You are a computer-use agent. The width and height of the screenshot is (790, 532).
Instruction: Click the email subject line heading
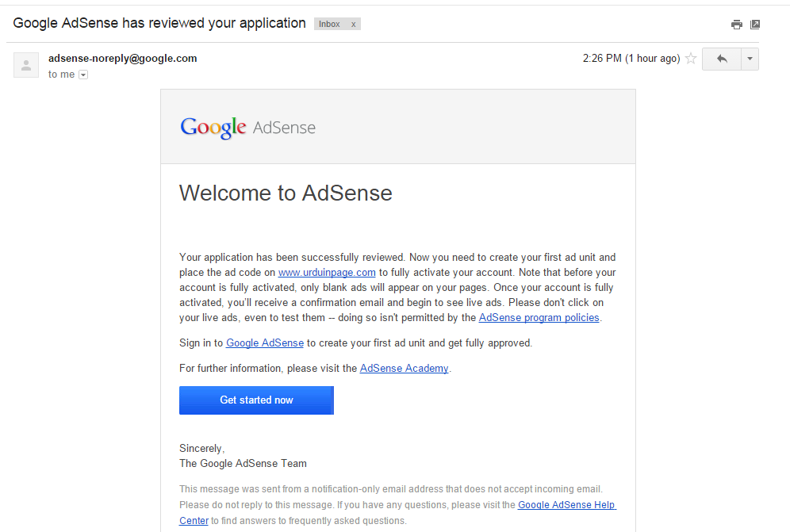click(159, 24)
